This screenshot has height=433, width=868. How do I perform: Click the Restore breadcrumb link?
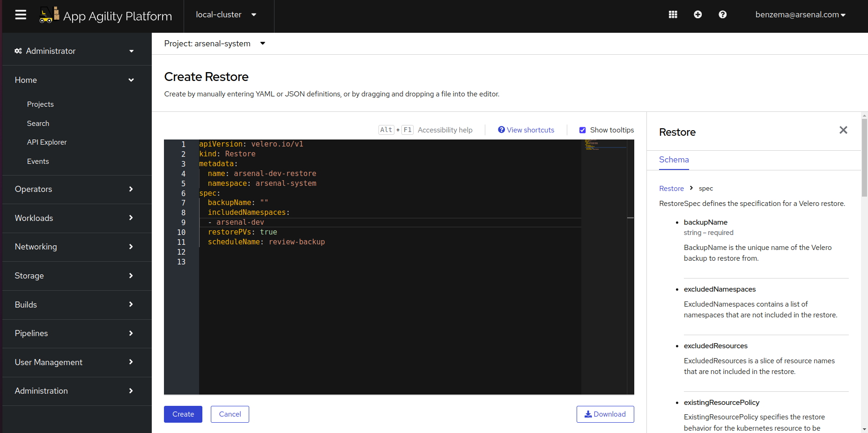pos(671,189)
